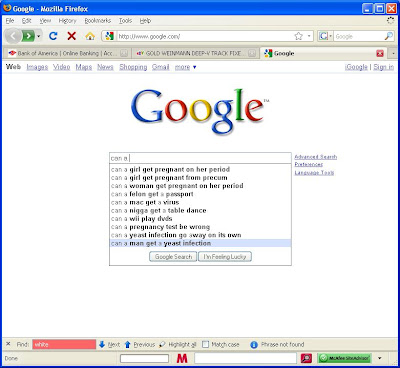This screenshot has height=368, width=400.
Task: Open the history dropdown next to Forward
Action: pyautogui.click(x=39, y=36)
